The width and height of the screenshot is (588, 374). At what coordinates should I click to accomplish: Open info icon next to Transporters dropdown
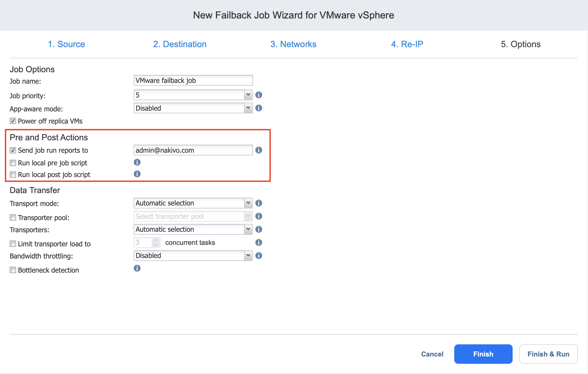tap(258, 230)
